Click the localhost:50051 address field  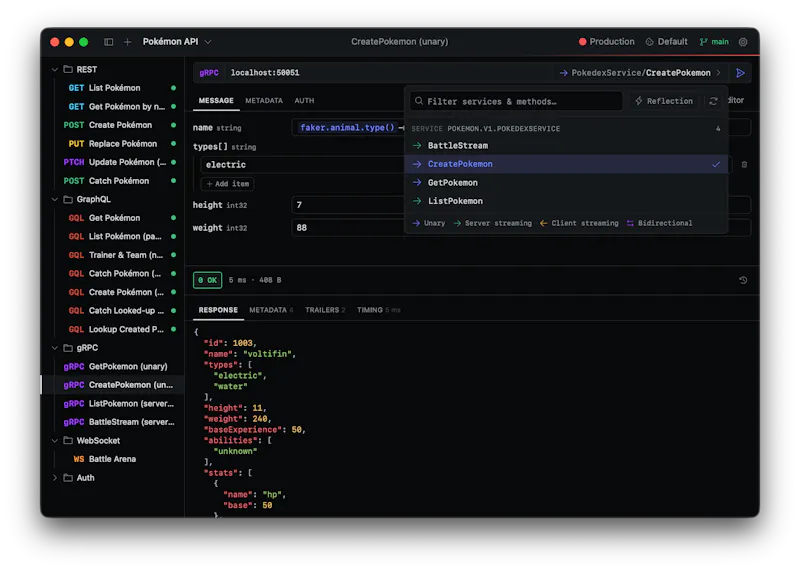[265, 73]
